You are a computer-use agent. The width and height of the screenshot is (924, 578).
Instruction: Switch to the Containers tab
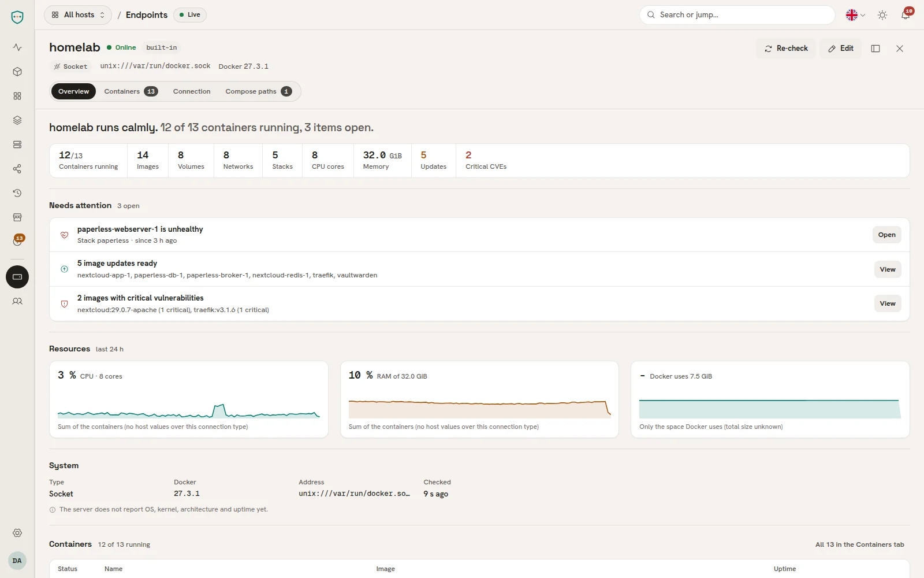131,91
